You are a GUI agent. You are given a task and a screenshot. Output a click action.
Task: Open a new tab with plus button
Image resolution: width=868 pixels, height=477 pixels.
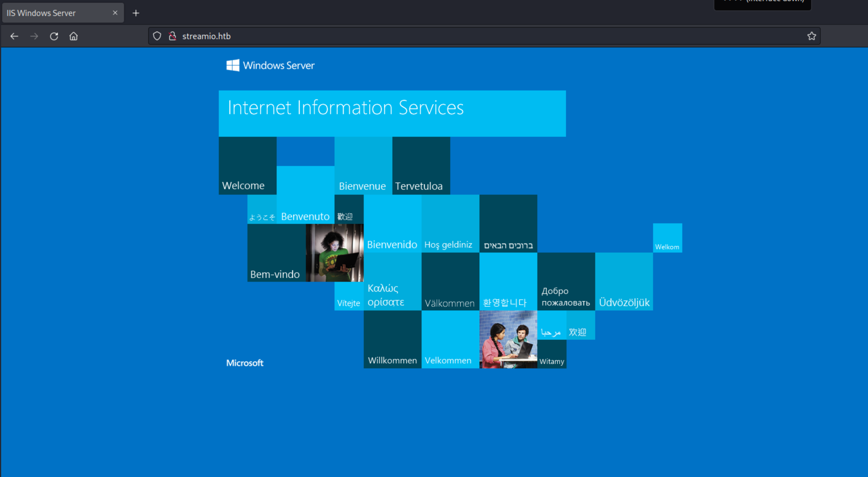coord(136,13)
